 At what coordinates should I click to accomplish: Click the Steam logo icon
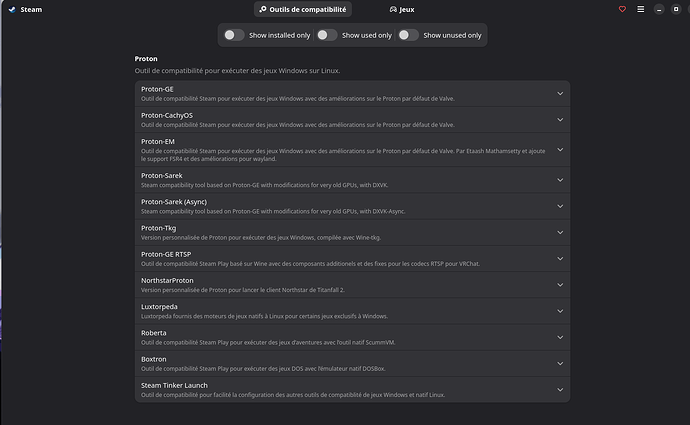tap(10, 9)
